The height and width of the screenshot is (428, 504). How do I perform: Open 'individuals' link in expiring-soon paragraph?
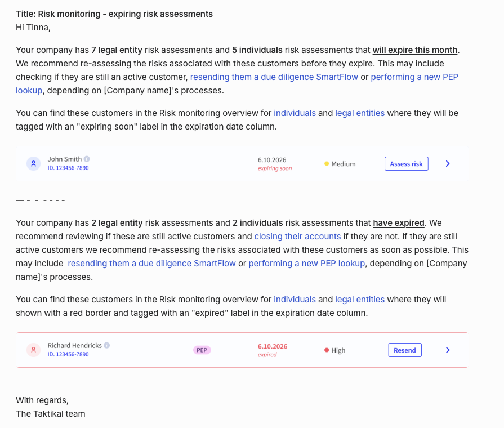coord(295,113)
